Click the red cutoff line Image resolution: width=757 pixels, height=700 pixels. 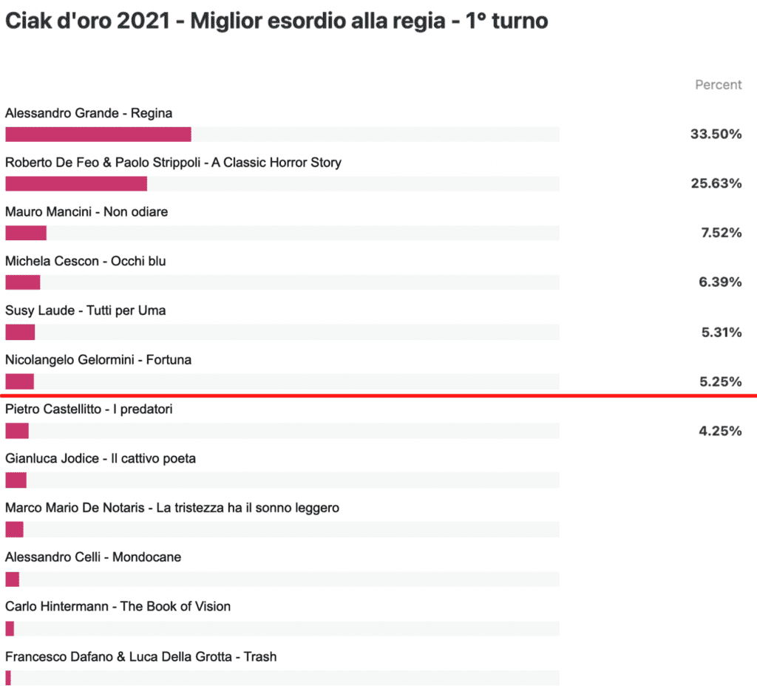click(x=378, y=395)
